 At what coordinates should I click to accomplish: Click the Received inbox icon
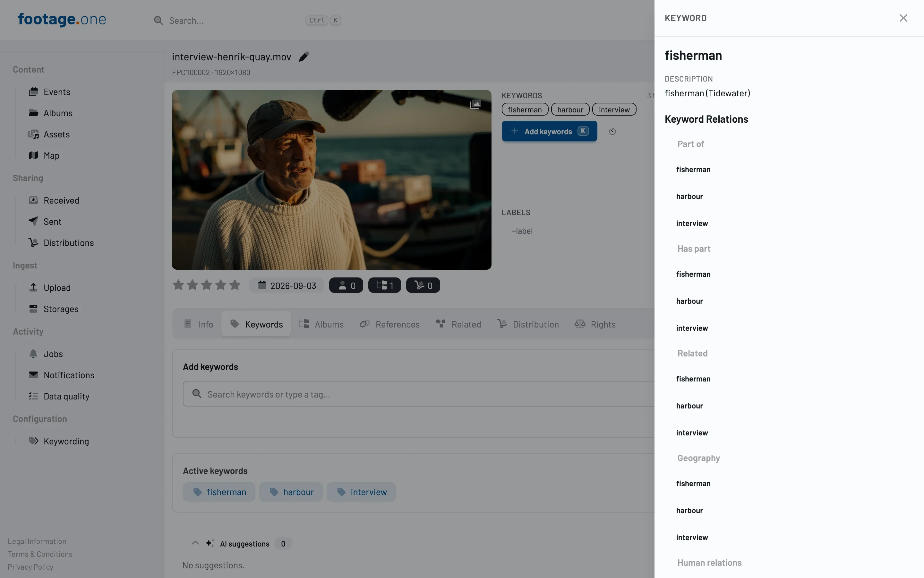[x=33, y=200]
